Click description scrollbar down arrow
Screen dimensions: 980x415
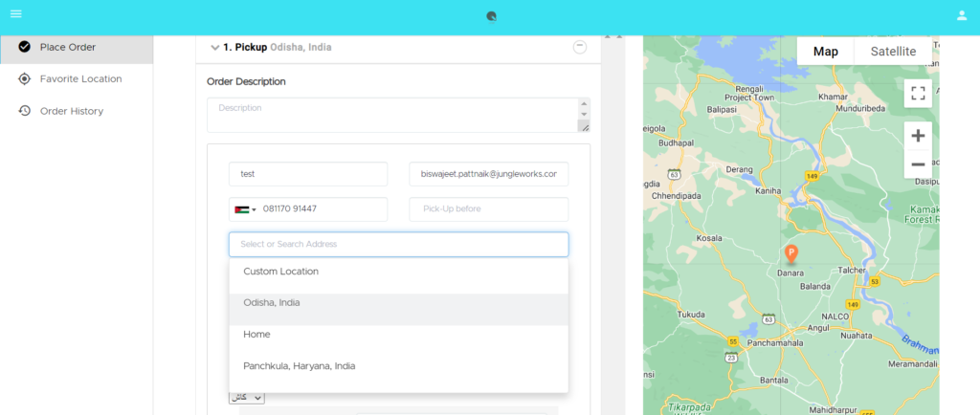click(585, 114)
